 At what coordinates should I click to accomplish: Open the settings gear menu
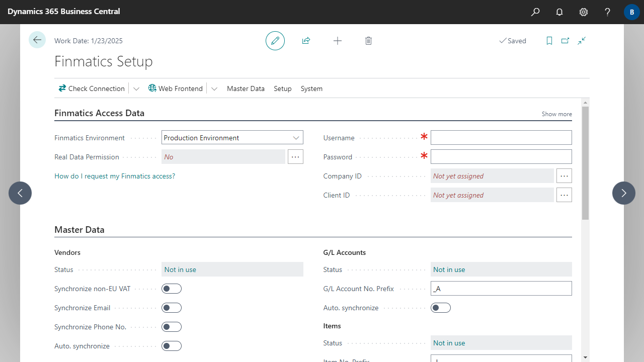(x=584, y=12)
